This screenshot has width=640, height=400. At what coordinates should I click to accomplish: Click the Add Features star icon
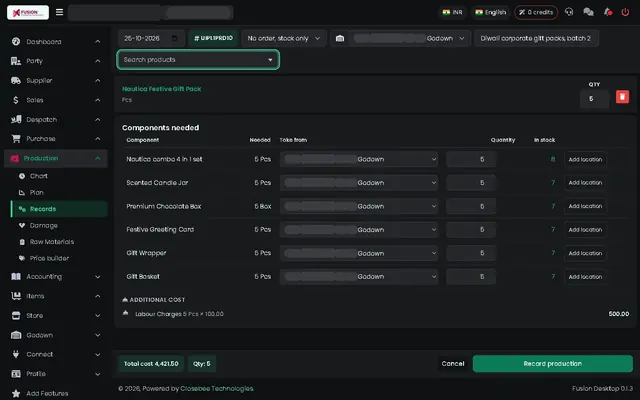coord(16,393)
